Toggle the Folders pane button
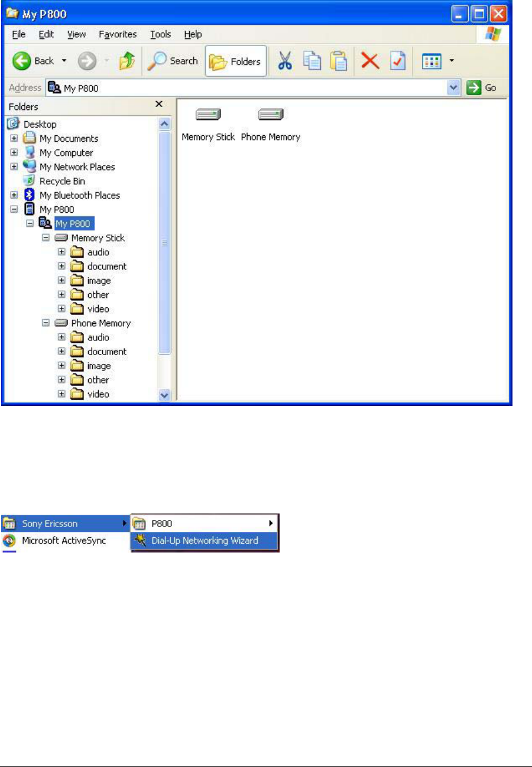Screen dimensions: 532x767 pos(235,61)
